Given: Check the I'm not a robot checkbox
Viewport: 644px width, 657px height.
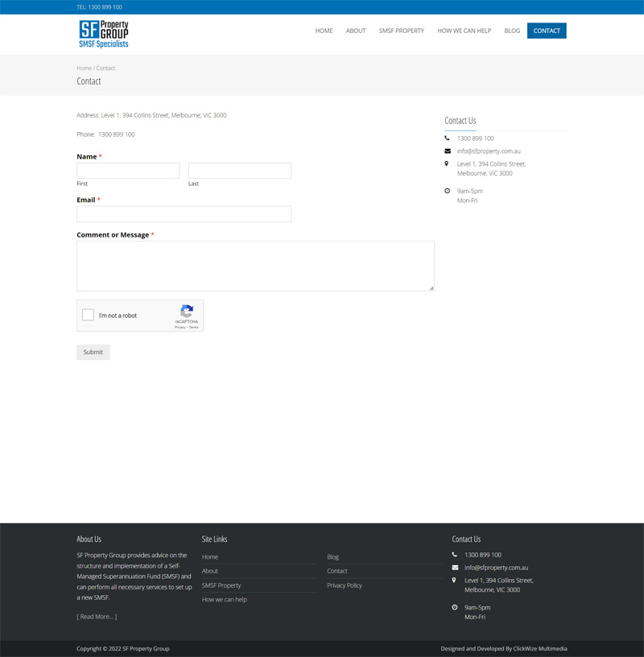Looking at the screenshot, I should [x=88, y=315].
